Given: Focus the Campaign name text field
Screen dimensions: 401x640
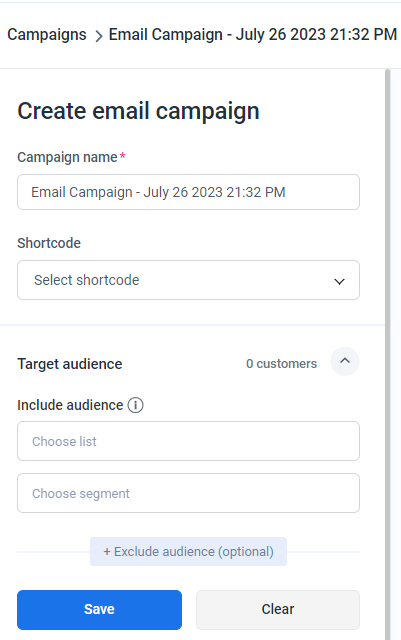Looking at the screenshot, I should click(188, 192).
